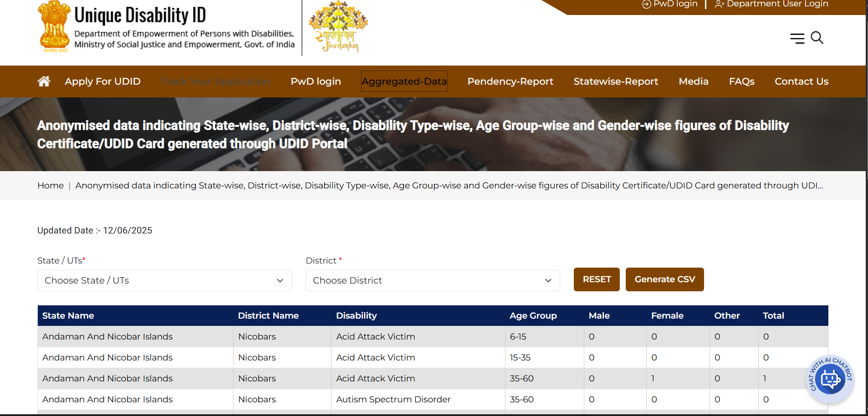Screen dimensions: 868x416
Task: Click the Home icon in navigation bar
Action: (x=44, y=81)
